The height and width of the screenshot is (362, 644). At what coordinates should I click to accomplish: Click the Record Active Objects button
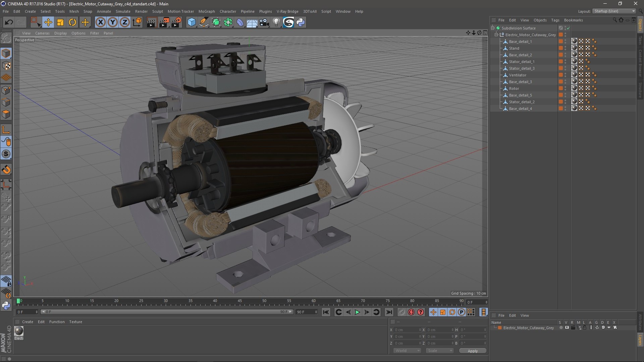click(x=401, y=312)
